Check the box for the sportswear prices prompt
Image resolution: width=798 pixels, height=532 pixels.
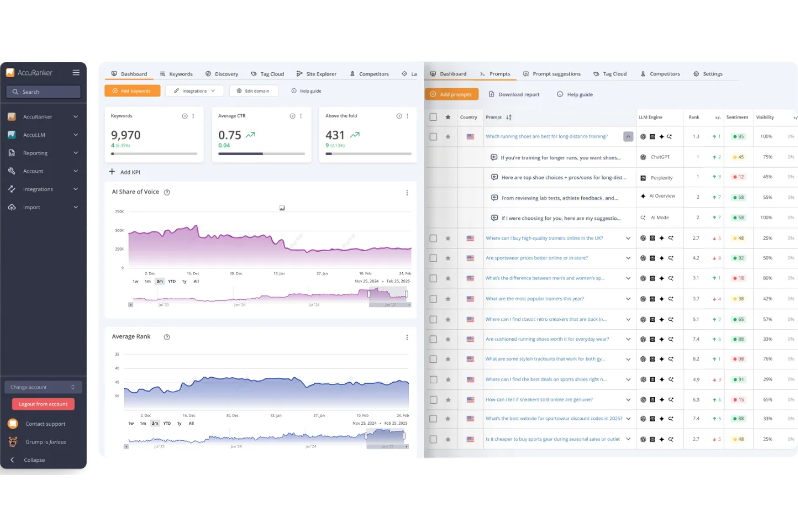tap(433, 258)
